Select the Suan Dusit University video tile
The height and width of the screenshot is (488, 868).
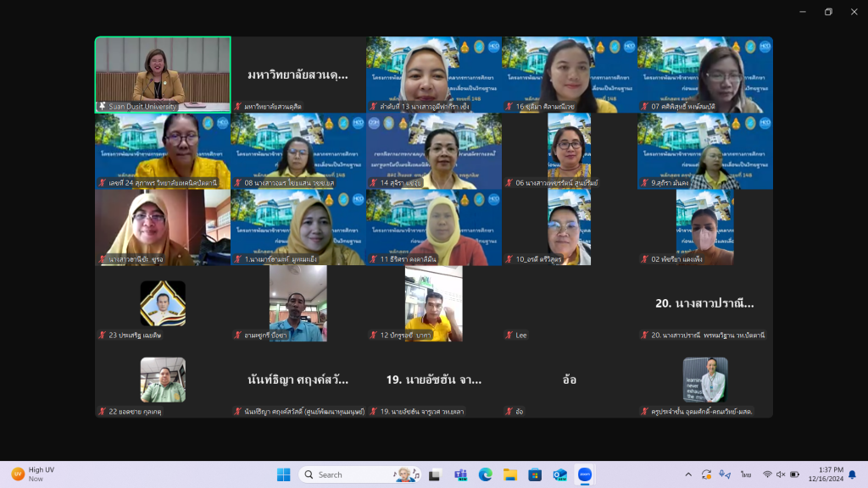pos(163,75)
